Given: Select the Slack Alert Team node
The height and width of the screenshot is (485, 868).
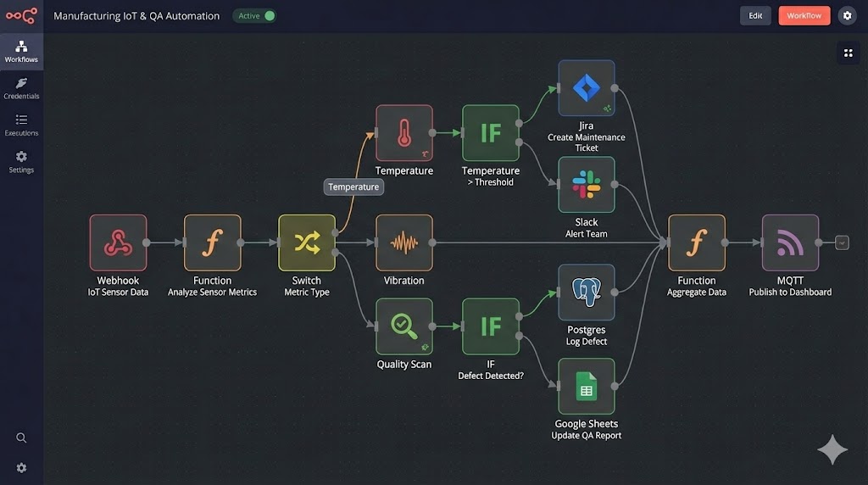Looking at the screenshot, I should click(x=586, y=185).
